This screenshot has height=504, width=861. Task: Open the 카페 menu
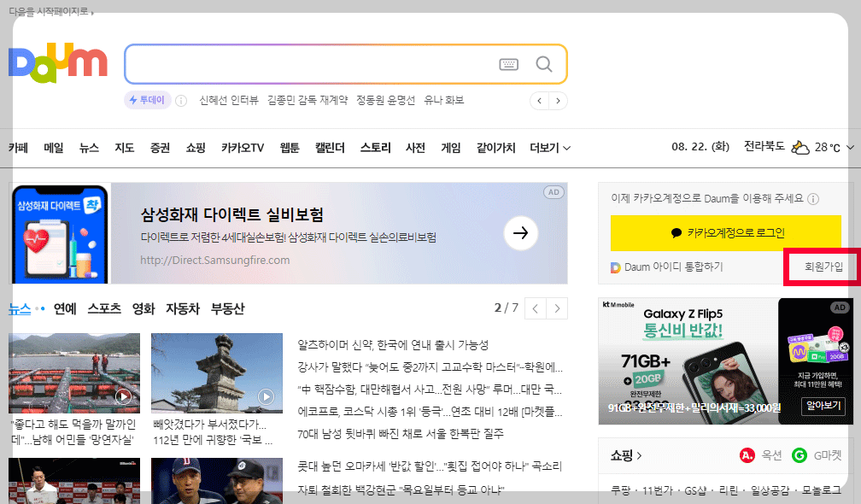[x=18, y=148]
